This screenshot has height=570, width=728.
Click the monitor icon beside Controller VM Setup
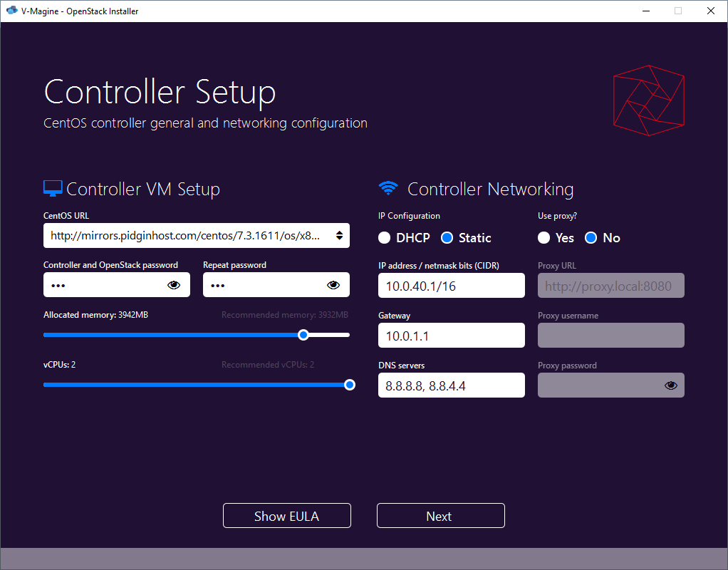click(x=51, y=187)
